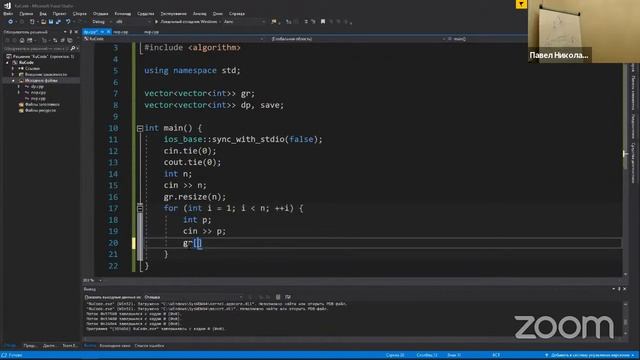640x360 pixels.
Task: Click the Save file icon in toolbar
Action: 51,22
